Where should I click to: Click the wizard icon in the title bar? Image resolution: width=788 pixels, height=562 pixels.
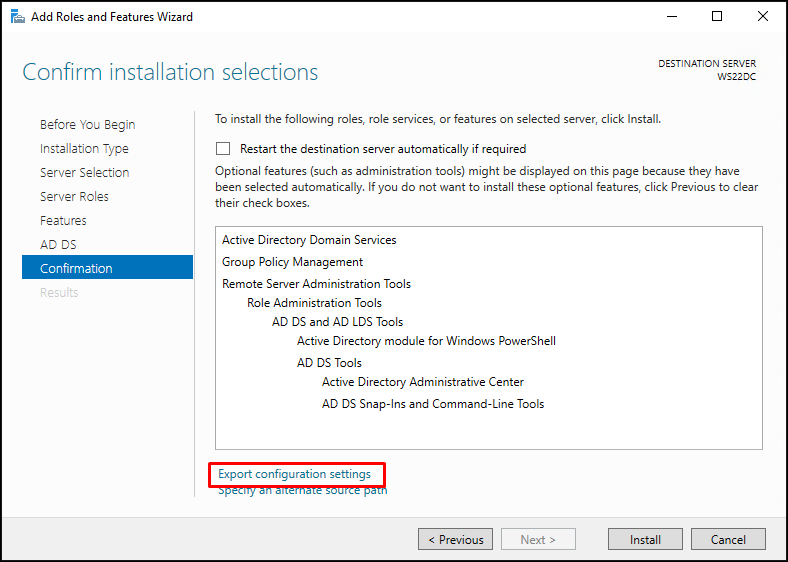point(18,17)
